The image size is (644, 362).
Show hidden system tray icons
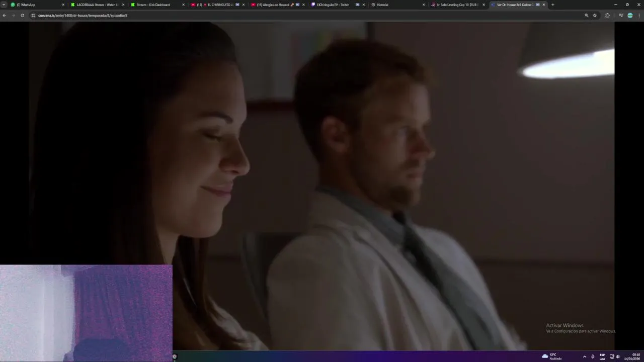point(584,356)
